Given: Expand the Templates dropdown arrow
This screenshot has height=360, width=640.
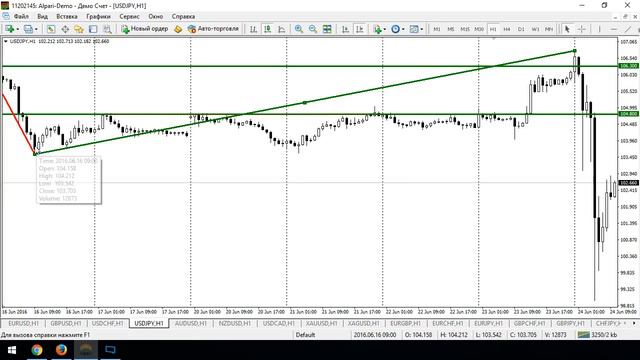Looking at the screenshot, I should click(x=422, y=29).
